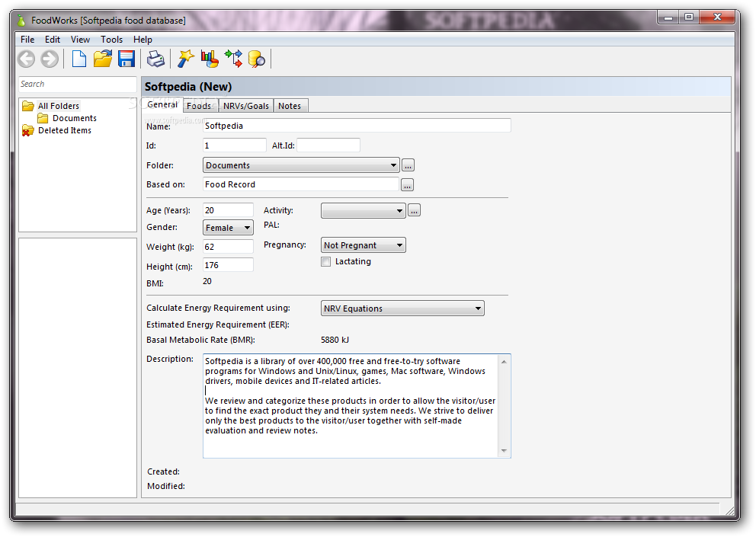Open the Edit menu
This screenshot has width=756, height=537.
(53, 40)
